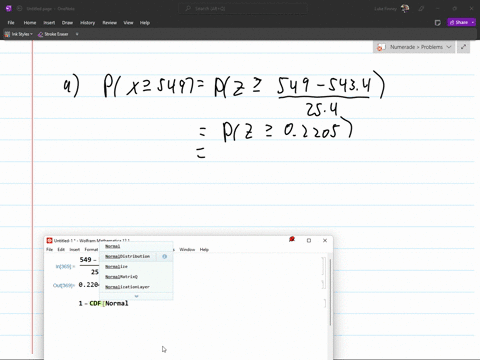Click the pen icon beside the profile picture
This screenshot has height=360, width=480.
coord(421,8)
